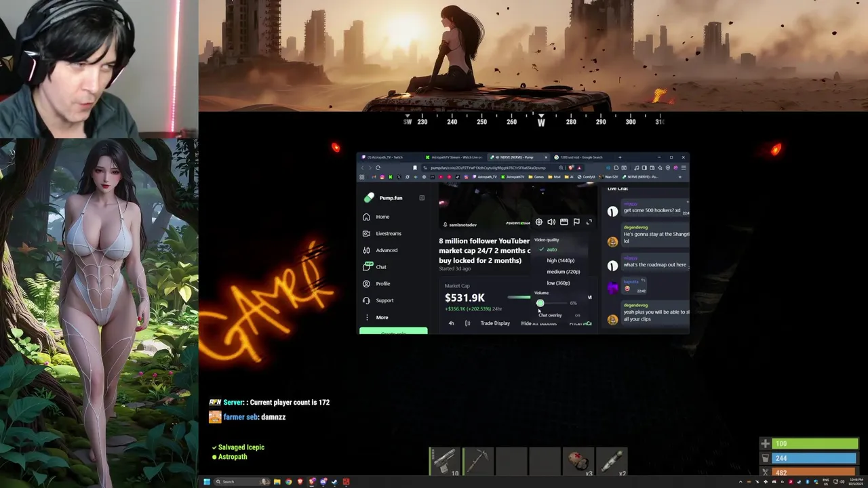868x488 pixels.
Task: Open the AstropathTV Kick bookmark
Action: coord(513,177)
